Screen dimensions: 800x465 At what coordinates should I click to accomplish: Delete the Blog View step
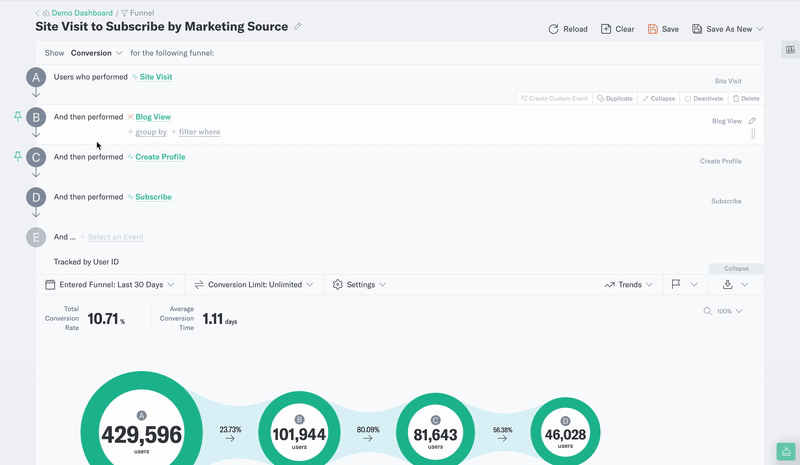(746, 99)
